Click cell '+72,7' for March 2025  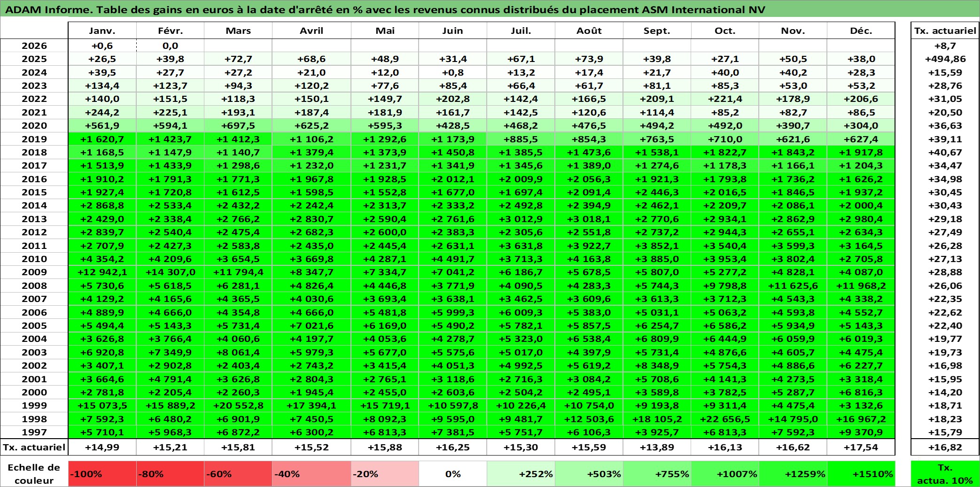coord(238,59)
